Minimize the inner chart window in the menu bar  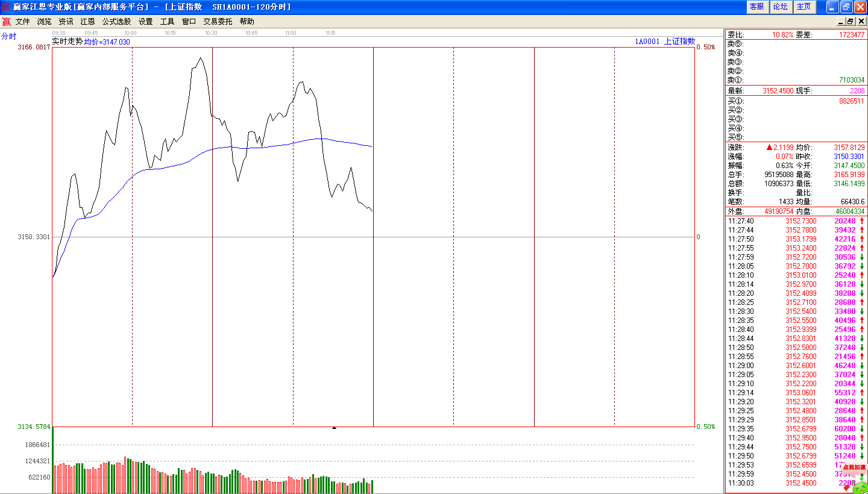841,21
